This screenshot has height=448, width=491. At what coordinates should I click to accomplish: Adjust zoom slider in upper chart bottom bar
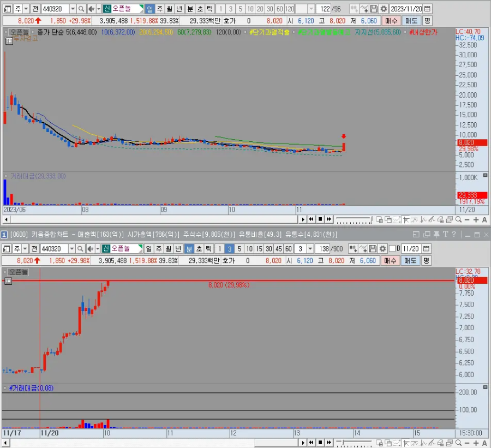[x=354, y=220]
